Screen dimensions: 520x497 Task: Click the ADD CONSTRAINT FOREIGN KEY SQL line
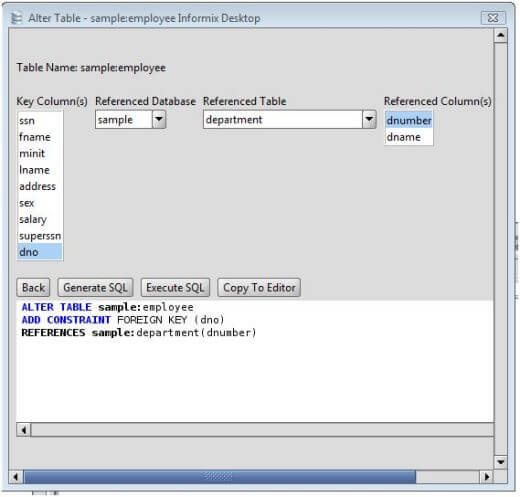tap(123, 320)
